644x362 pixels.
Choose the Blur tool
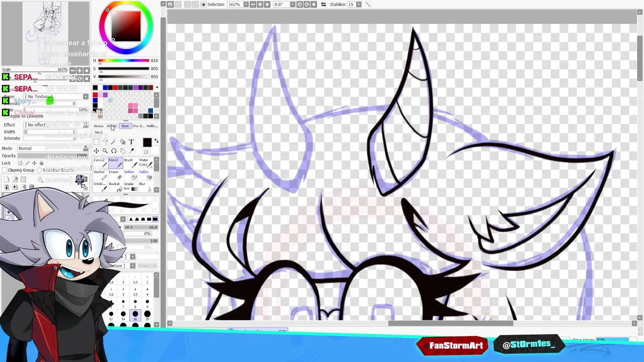145,187
